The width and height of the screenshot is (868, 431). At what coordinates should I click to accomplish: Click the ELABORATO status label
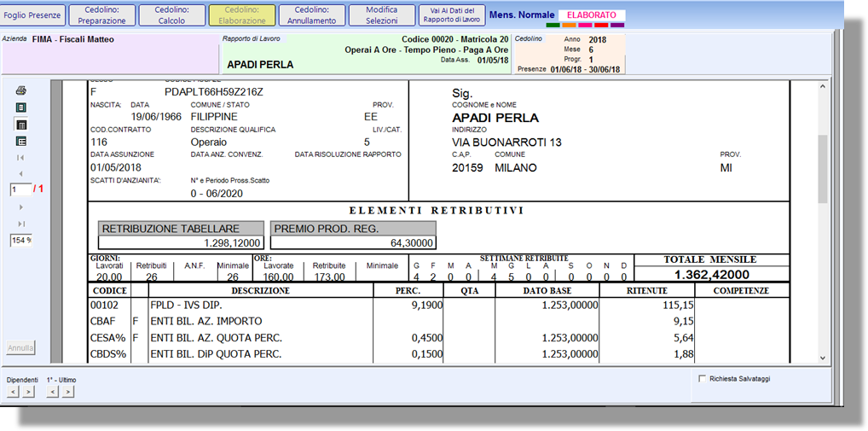coord(591,15)
